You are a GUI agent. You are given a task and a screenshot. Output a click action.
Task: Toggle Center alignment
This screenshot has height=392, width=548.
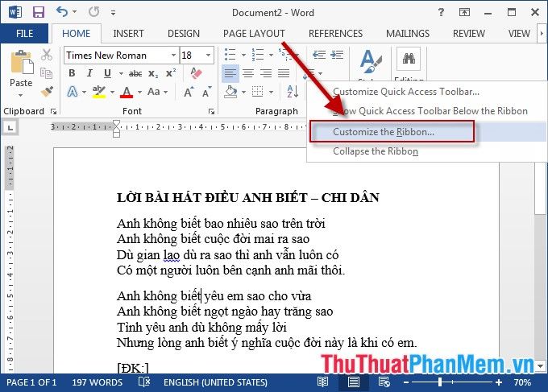coord(248,73)
